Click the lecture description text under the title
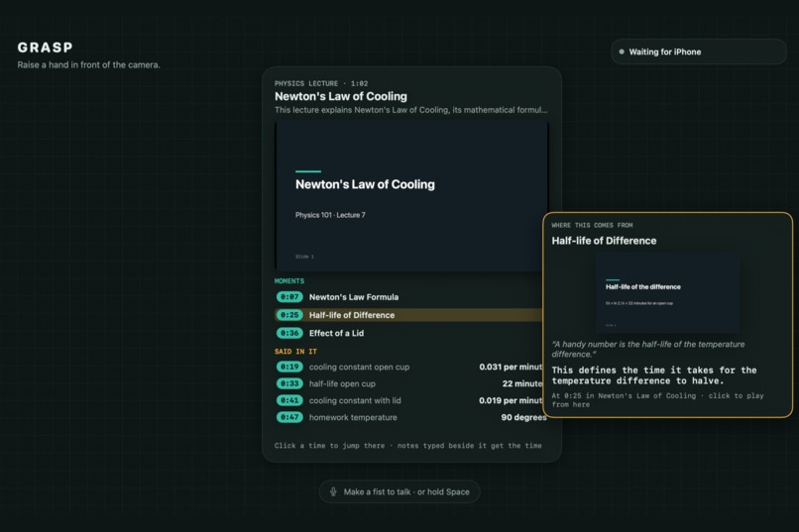799x532 pixels. pyautogui.click(x=410, y=110)
